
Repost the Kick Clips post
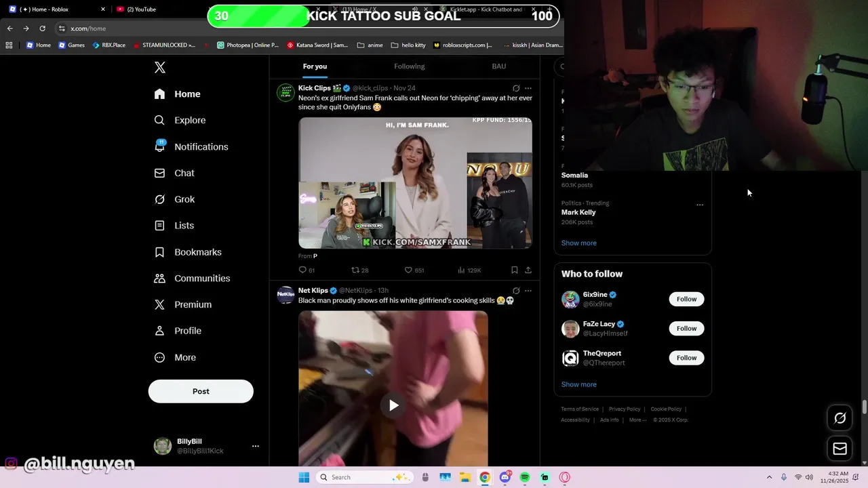[359, 270]
